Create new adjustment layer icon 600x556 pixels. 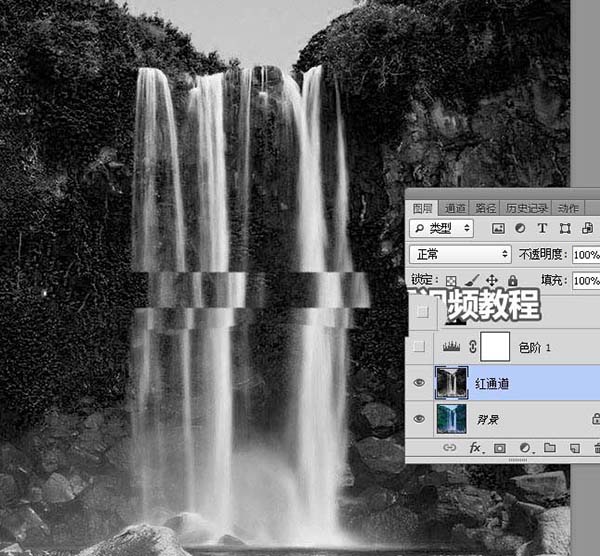[525, 447]
